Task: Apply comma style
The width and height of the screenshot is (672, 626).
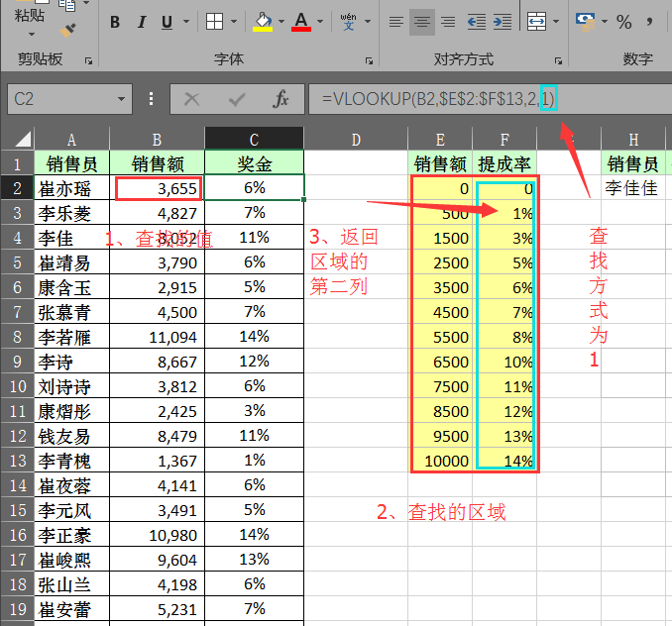Action: (x=650, y=22)
